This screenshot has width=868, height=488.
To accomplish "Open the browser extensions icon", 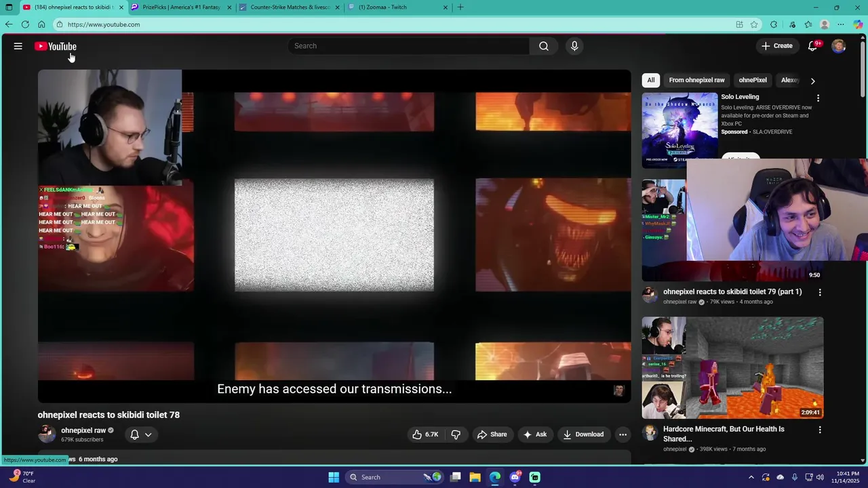I will (774, 24).
